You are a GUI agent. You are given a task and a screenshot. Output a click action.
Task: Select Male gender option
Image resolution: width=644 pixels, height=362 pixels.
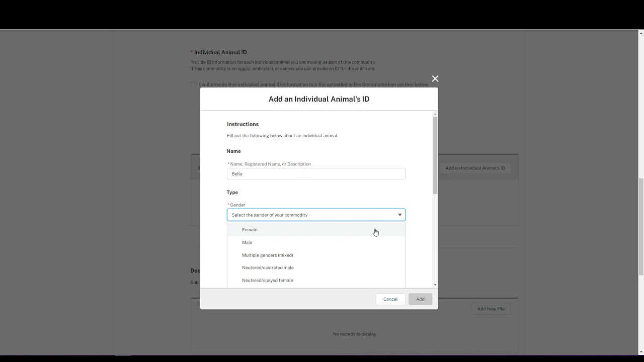pyautogui.click(x=316, y=242)
